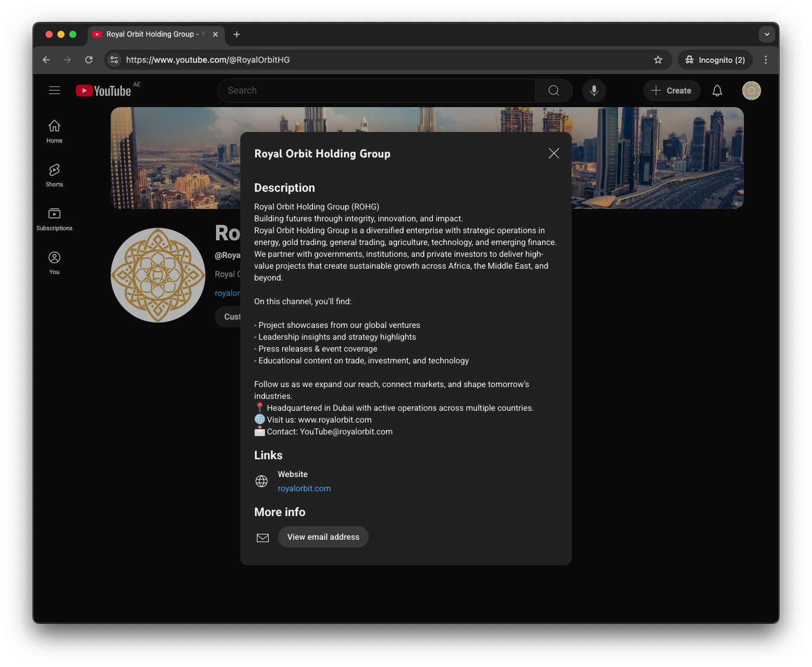Click the YouTube logo
This screenshot has width=812, height=667.
(x=103, y=91)
